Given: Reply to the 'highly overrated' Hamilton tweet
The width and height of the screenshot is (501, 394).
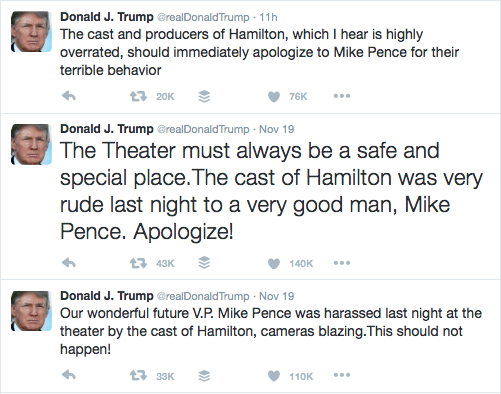Looking at the screenshot, I should click(69, 96).
